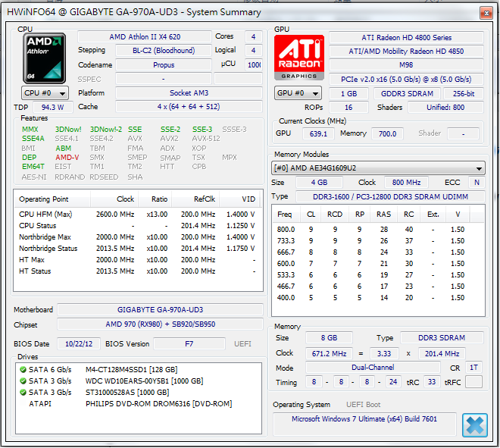
Task: Select the HT Max row
Action: (x=137, y=260)
